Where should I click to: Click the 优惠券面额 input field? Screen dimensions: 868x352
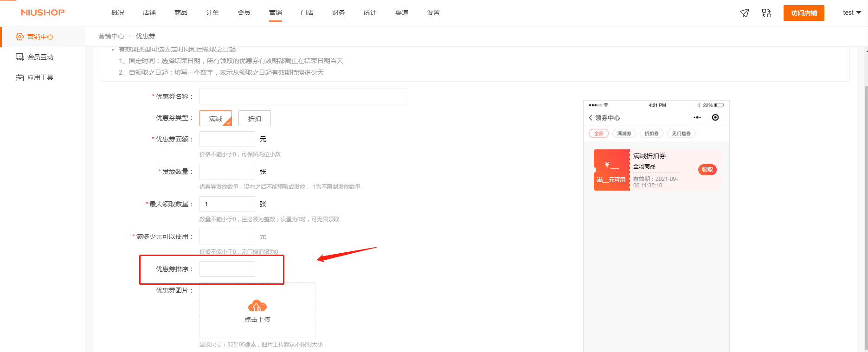click(x=227, y=139)
